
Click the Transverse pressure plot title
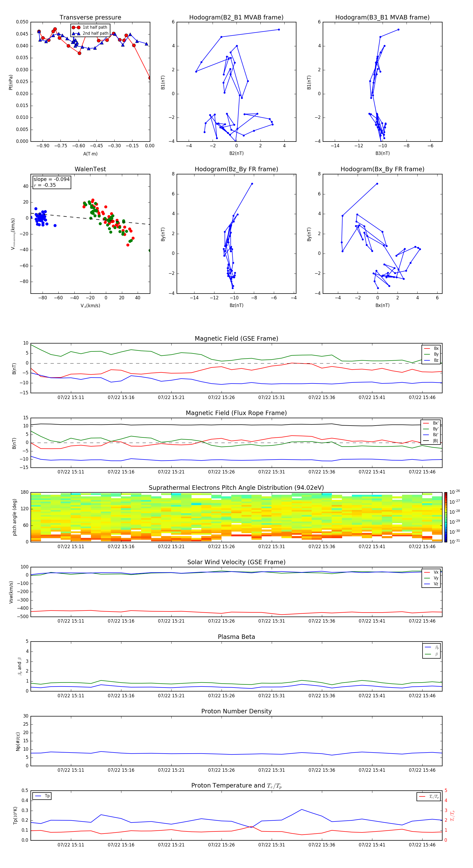(90, 18)
